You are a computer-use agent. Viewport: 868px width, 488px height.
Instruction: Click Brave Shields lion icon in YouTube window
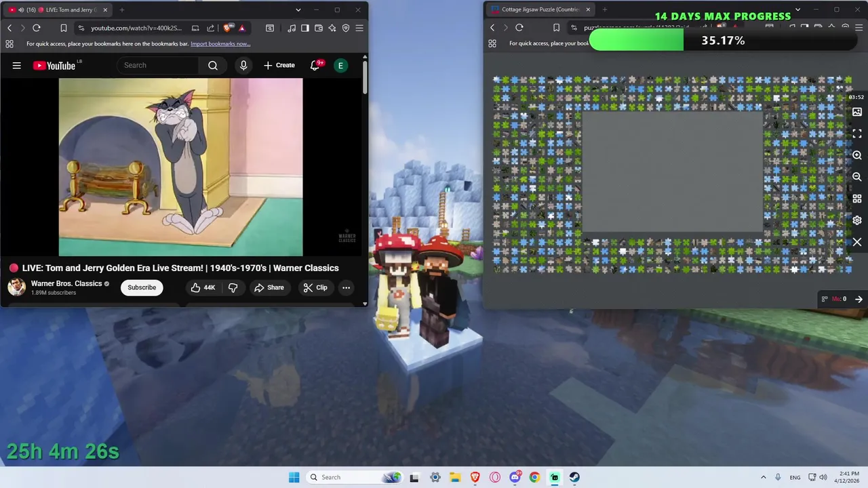tap(227, 28)
